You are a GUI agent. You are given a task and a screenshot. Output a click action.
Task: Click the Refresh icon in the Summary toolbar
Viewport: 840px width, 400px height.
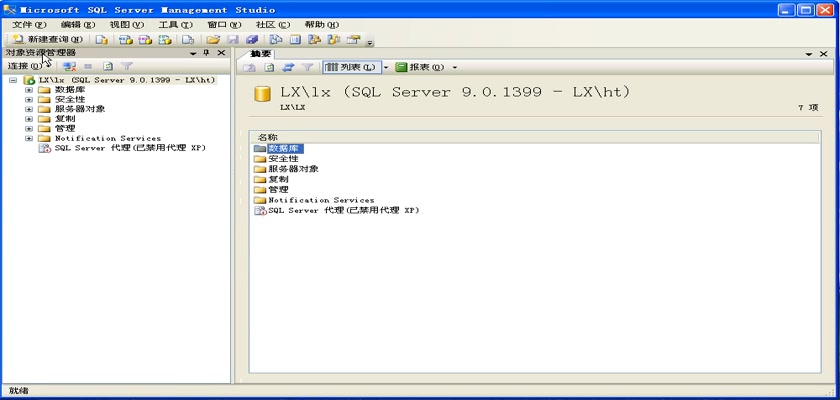[269, 67]
